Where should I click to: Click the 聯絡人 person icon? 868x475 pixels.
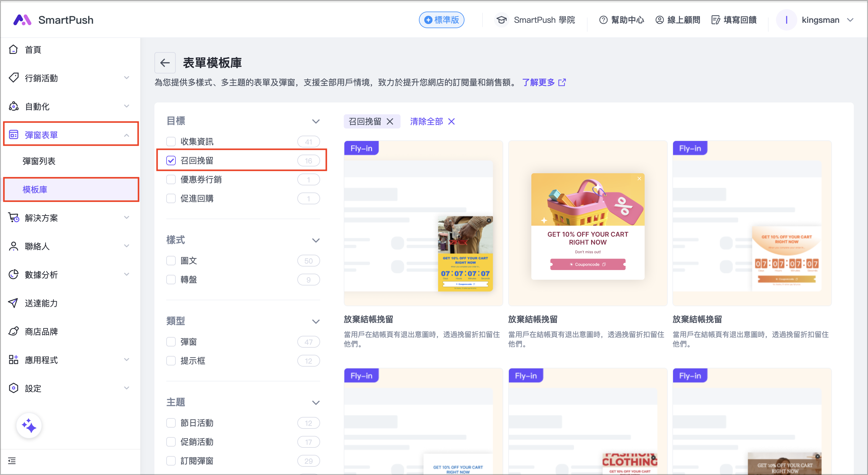tap(14, 246)
